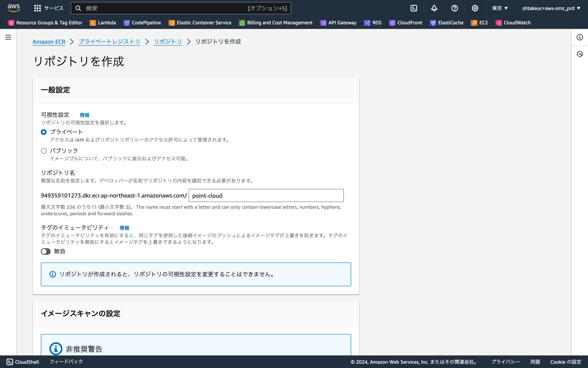Open the API Gateway shortcut
The image size is (588, 368).
tap(338, 23)
